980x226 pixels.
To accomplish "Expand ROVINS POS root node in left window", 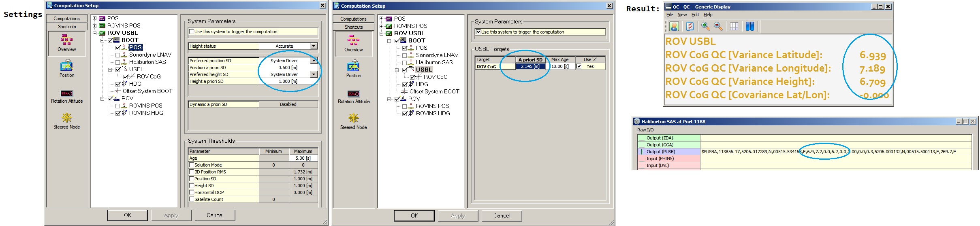I will (x=94, y=25).
